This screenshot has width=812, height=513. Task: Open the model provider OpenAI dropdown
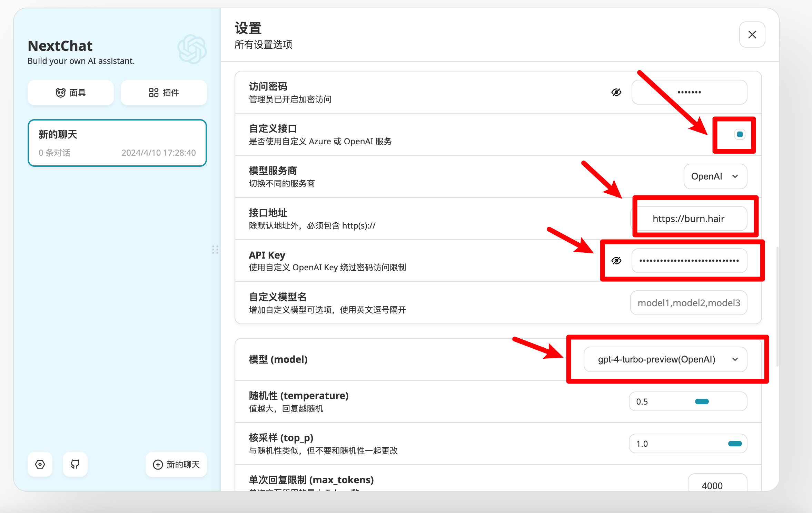tap(715, 176)
